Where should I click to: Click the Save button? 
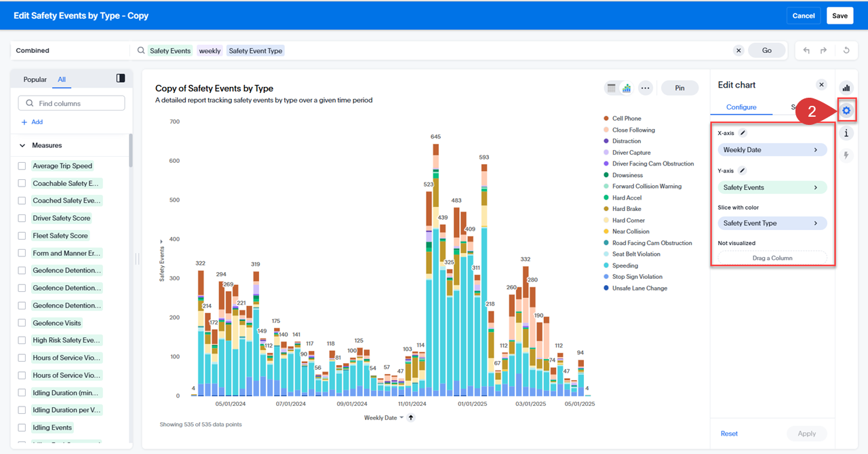point(840,16)
